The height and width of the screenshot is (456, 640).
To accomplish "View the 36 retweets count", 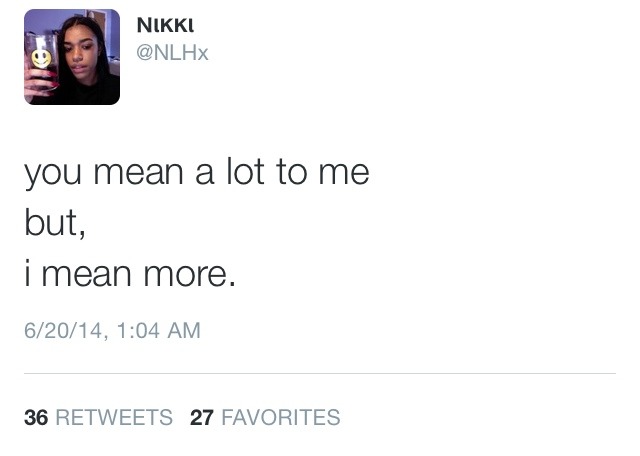I will click(x=36, y=417).
